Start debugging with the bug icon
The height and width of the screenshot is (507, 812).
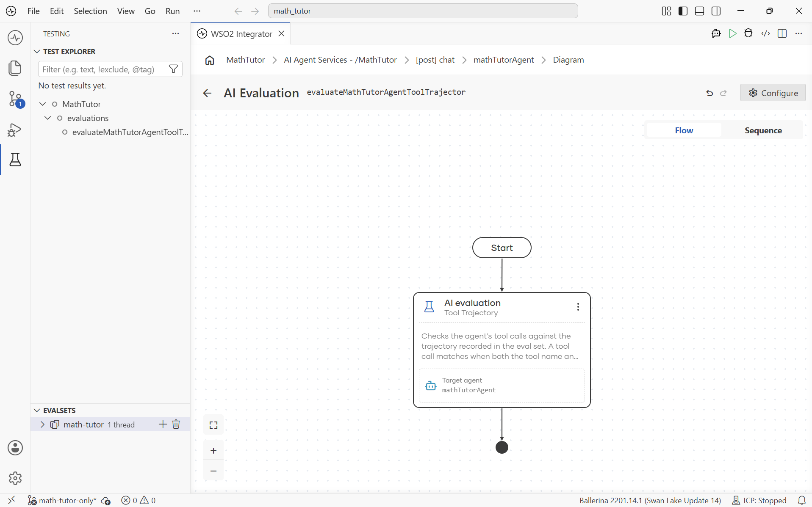(748, 33)
